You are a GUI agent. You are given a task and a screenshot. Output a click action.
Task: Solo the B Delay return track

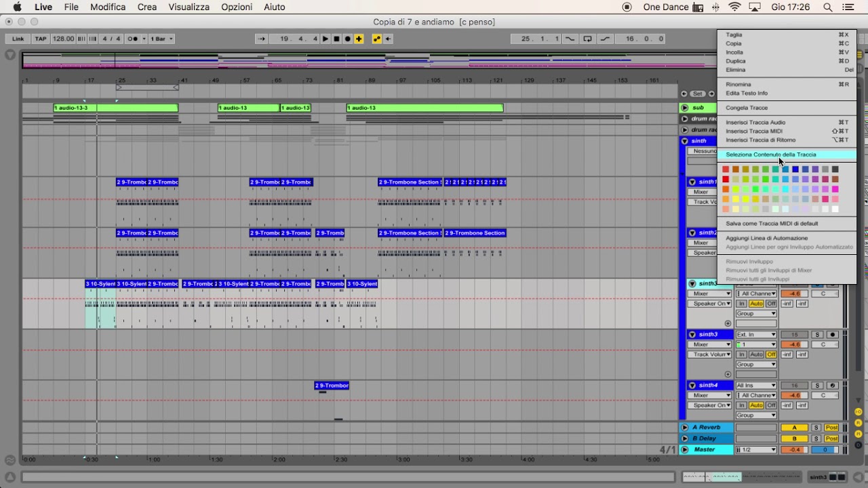click(816, 439)
